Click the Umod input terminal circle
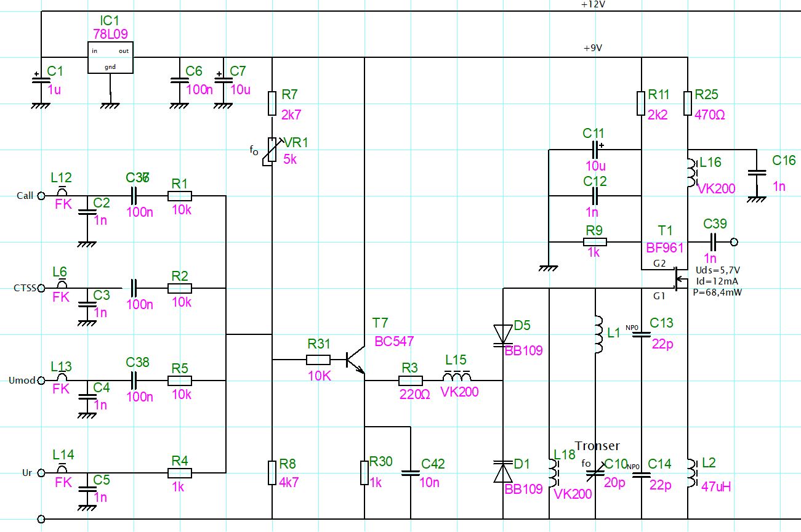 pos(41,381)
